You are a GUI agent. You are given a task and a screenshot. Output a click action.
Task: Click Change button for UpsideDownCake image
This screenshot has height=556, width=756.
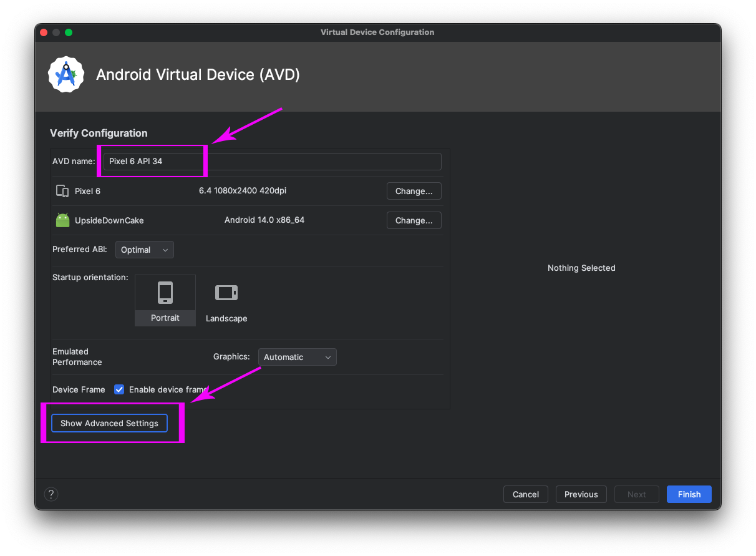click(x=414, y=220)
